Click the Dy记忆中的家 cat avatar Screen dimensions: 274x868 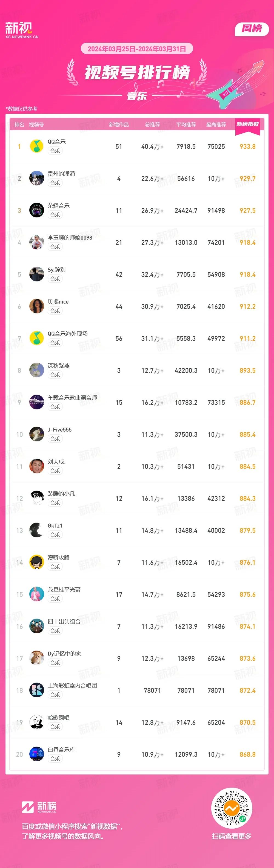(x=36, y=659)
